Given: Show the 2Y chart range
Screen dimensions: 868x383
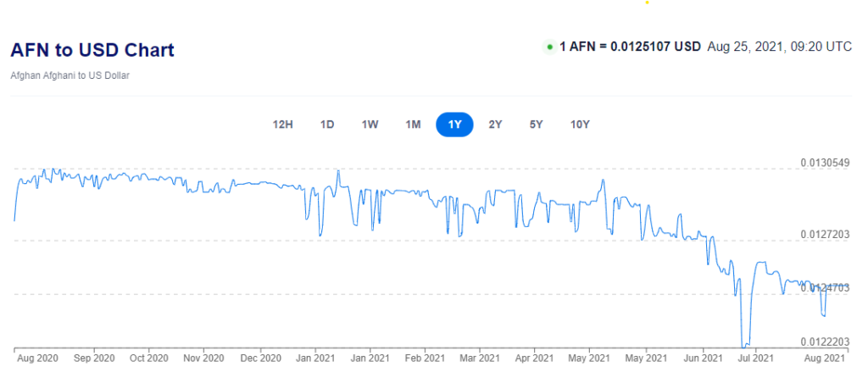Looking at the screenshot, I should pos(495,125).
